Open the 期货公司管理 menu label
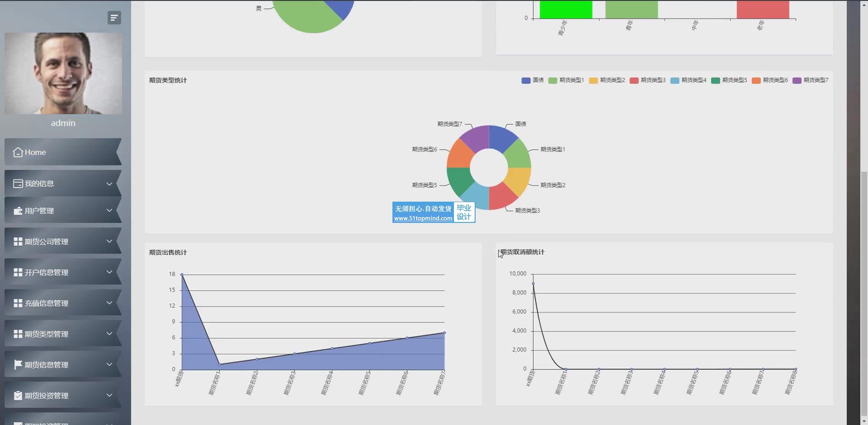The height and width of the screenshot is (425, 868). [47, 241]
